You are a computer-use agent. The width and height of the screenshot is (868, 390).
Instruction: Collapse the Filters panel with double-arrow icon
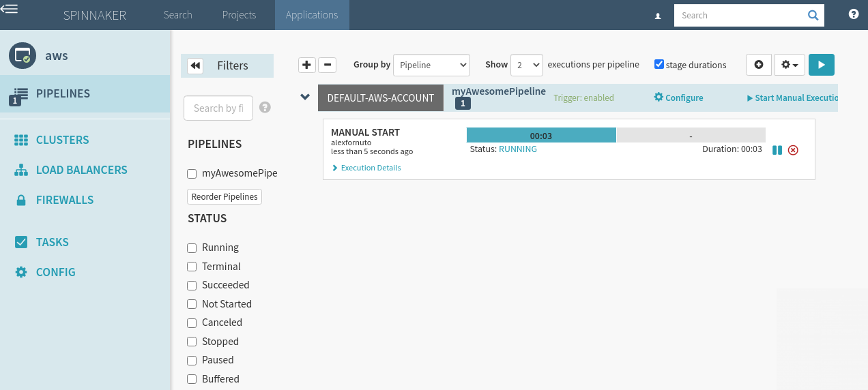(195, 65)
